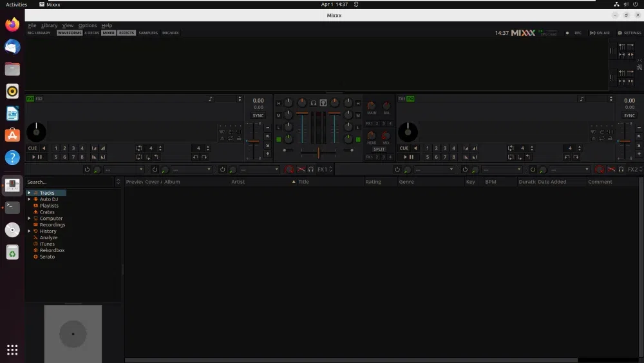Enable first effect power button in FX1

(x=87, y=170)
